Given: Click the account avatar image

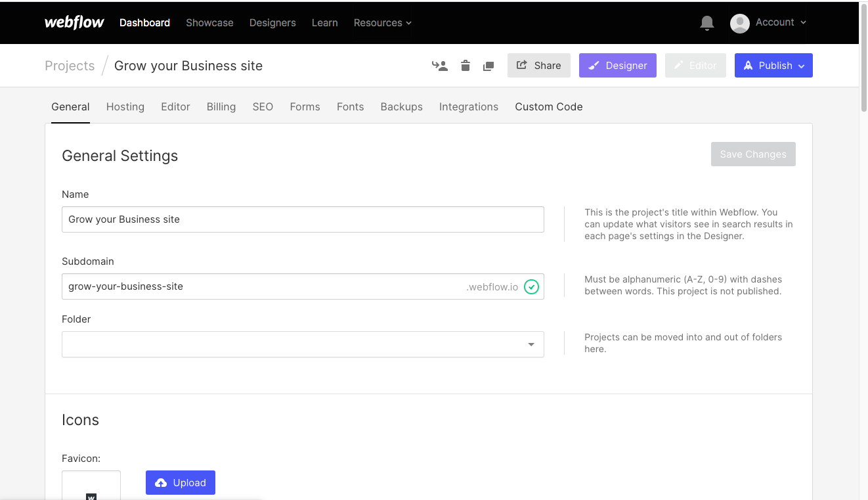Looking at the screenshot, I should tap(739, 22).
